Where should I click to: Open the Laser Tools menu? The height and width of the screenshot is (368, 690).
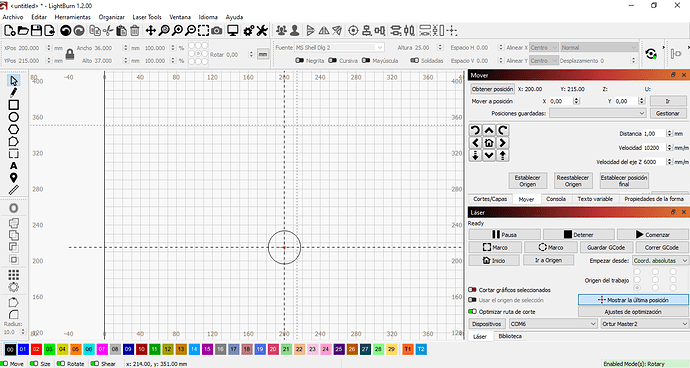(x=147, y=17)
